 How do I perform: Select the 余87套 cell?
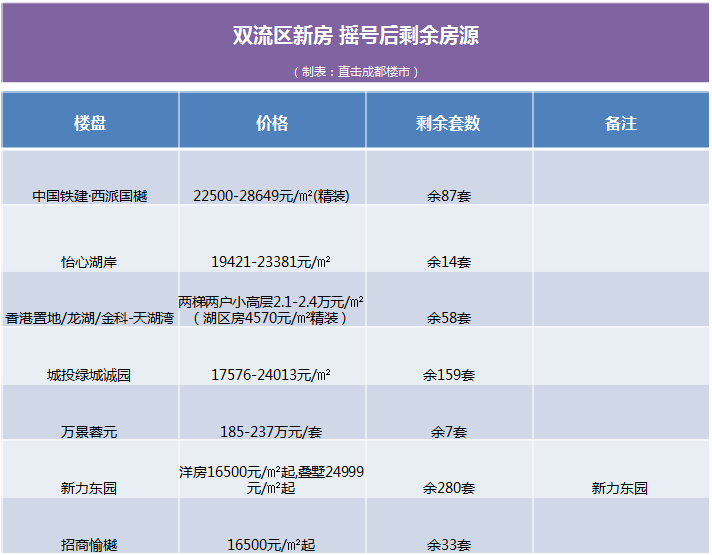(448, 196)
